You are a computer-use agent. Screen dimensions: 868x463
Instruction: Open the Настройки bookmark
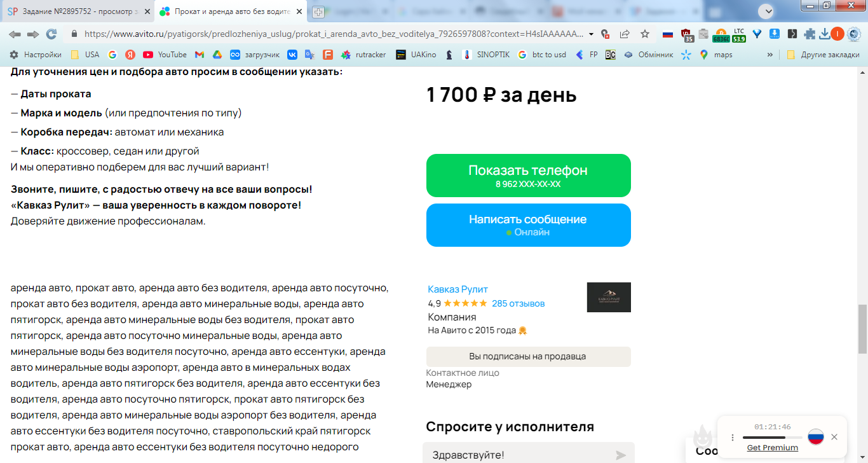tap(35, 55)
